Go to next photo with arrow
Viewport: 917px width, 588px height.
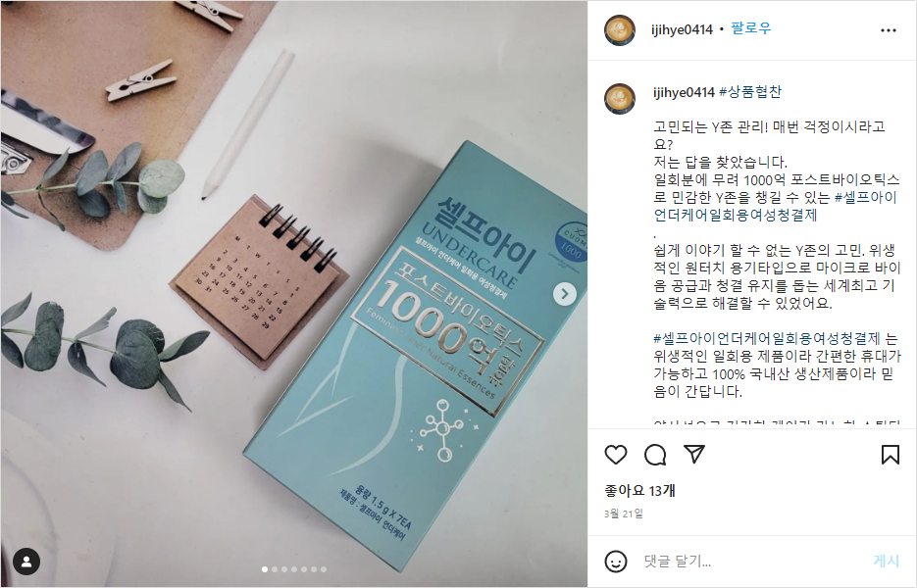[x=564, y=294]
